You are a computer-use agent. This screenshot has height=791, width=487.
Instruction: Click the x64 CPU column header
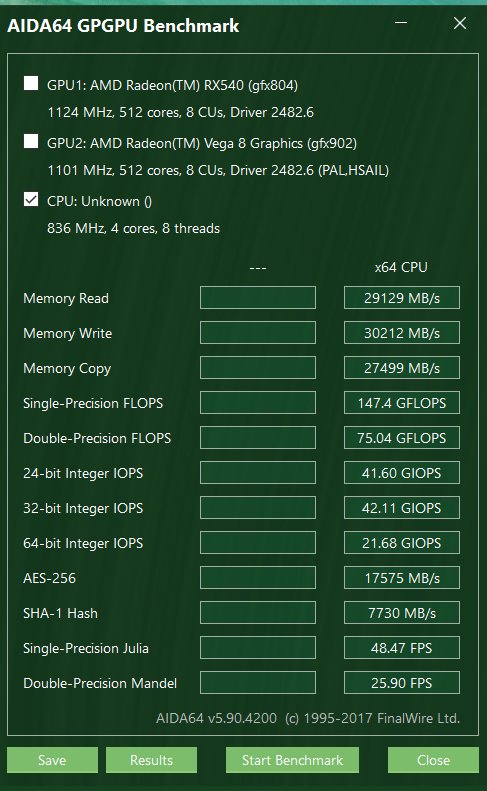[x=401, y=267]
